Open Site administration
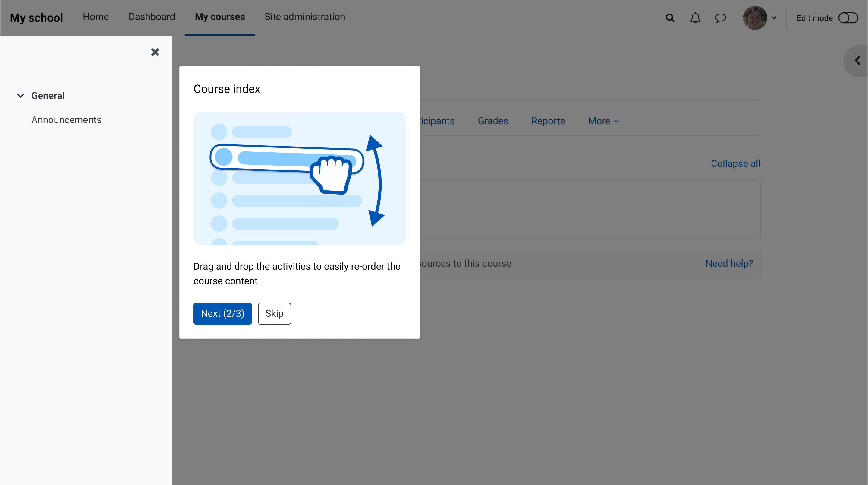 pyautogui.click(x=305, y=17)
